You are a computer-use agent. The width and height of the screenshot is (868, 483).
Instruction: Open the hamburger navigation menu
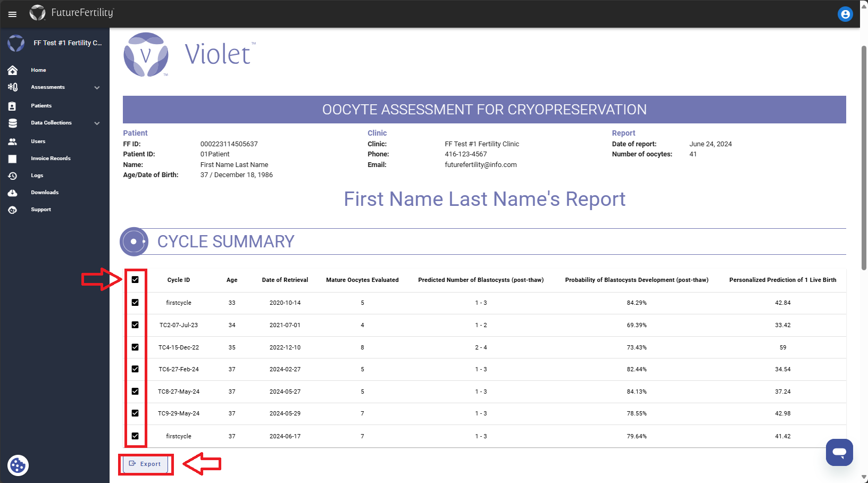point(12,14)
